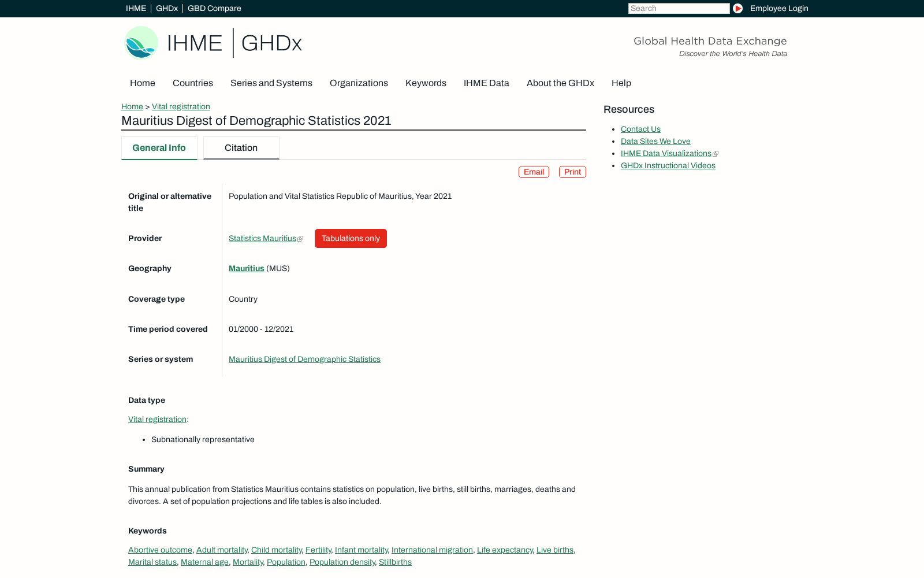Open the Organizations menu

(x=359, y=83)
